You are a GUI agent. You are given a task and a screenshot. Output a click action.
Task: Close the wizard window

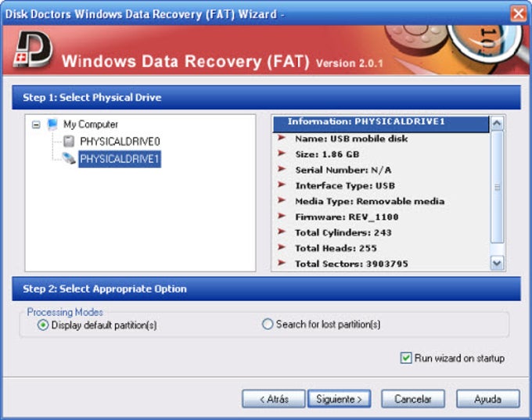tap(519, 14)
